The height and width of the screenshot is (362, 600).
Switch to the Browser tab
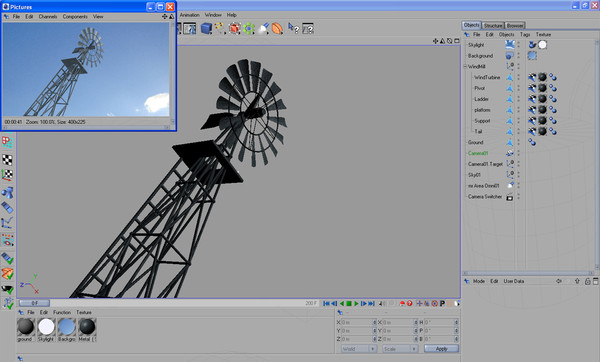tap(515, 26)
